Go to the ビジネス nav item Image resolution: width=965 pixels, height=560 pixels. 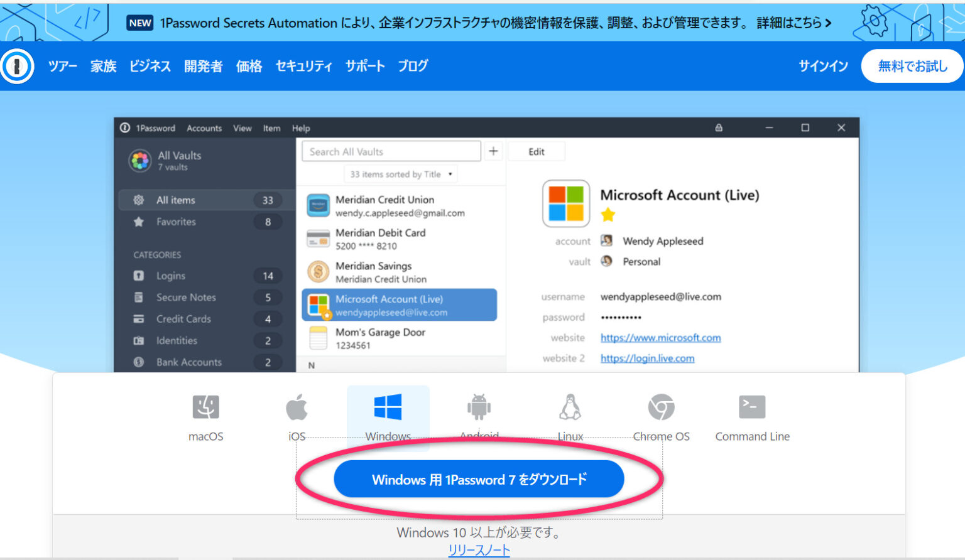coord(150,66)
